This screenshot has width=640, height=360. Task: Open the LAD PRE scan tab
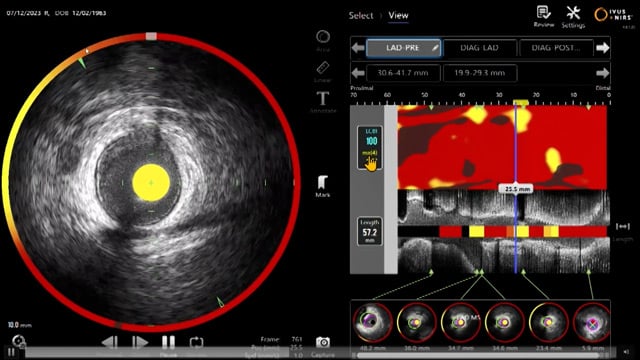403,48
